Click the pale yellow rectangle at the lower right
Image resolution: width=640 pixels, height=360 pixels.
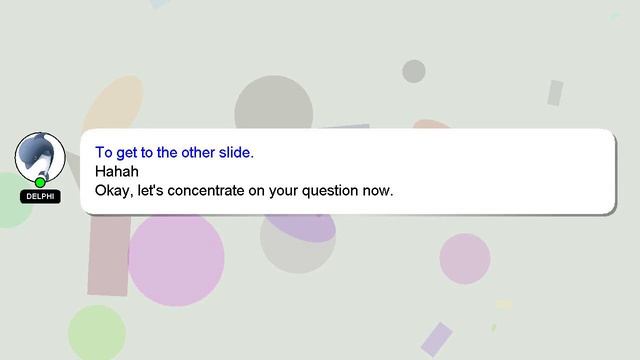coord(504,304)
